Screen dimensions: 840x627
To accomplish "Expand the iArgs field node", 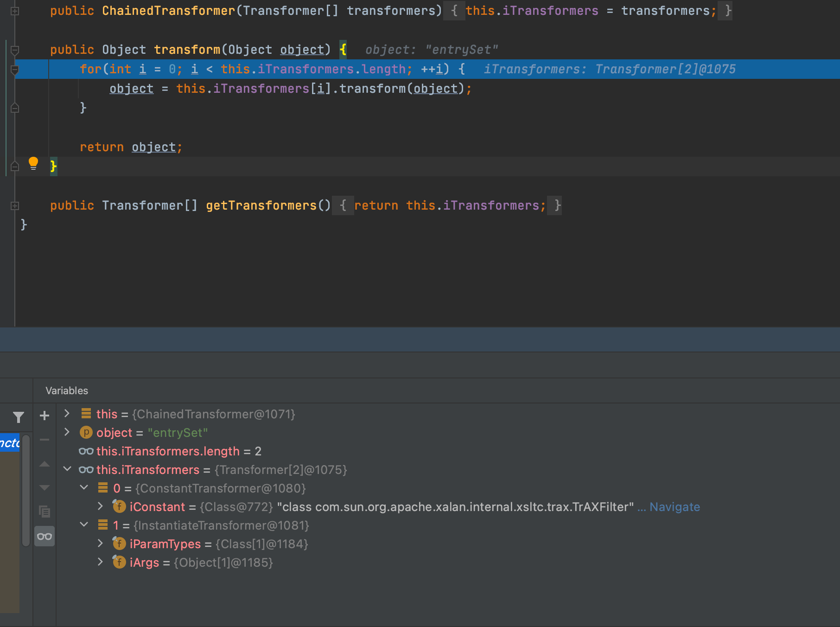I will 100,562.
